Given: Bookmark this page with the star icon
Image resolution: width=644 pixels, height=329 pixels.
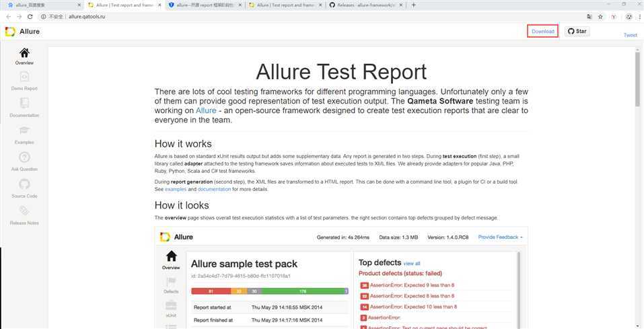Looking at the screenshot, I should pos(600,17).
